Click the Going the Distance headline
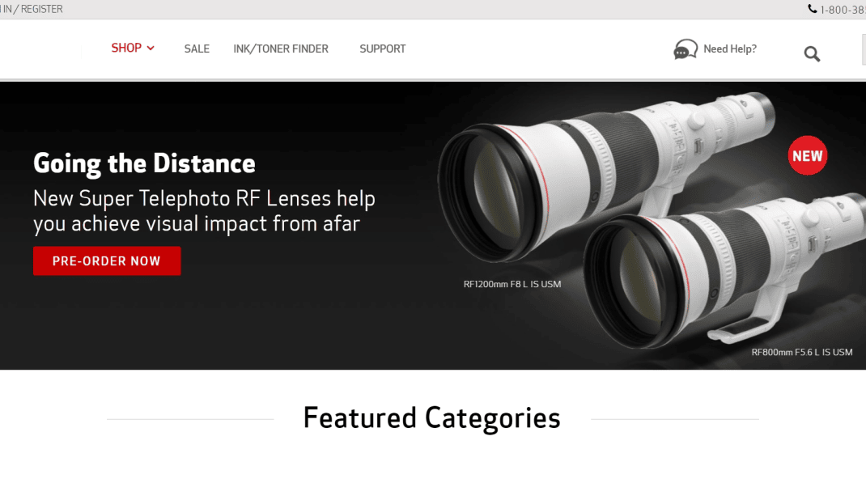This screenshot has width=866, height=504. click(x=144, y=163)
